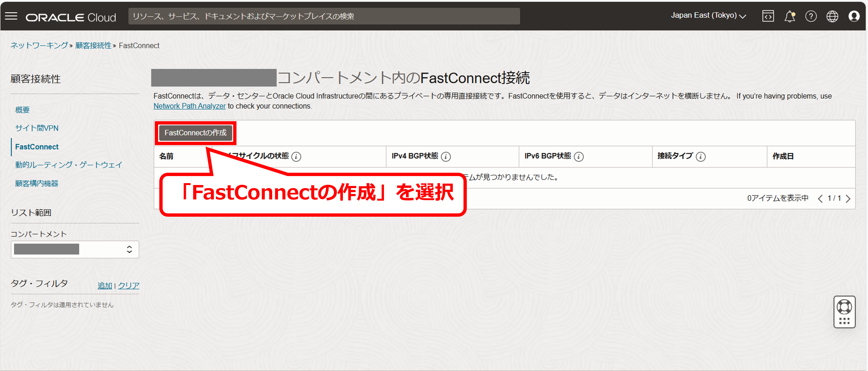Open the help question mark icon
Screen dimensions: 868x371
pos(811,16)
